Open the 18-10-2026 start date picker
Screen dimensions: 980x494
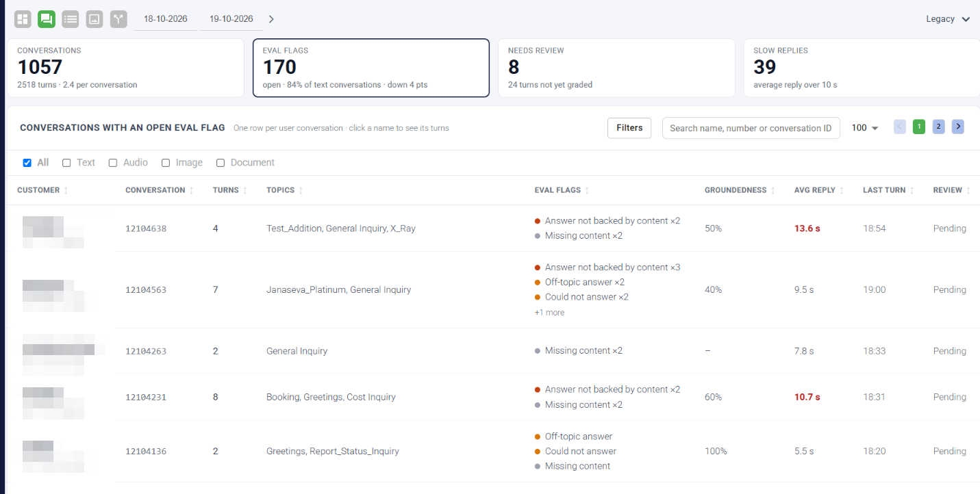pos(165,19)
